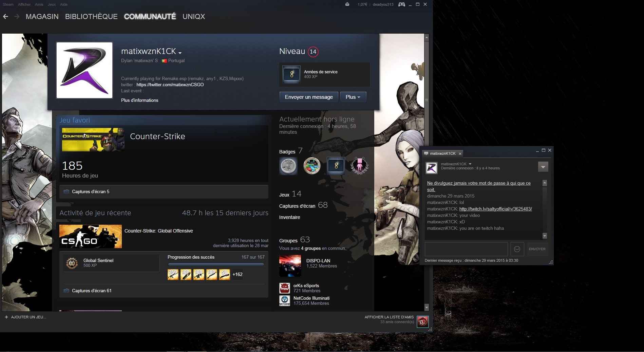Go forward with the right arrow
644x352 pixels.
tap(17, 16)
